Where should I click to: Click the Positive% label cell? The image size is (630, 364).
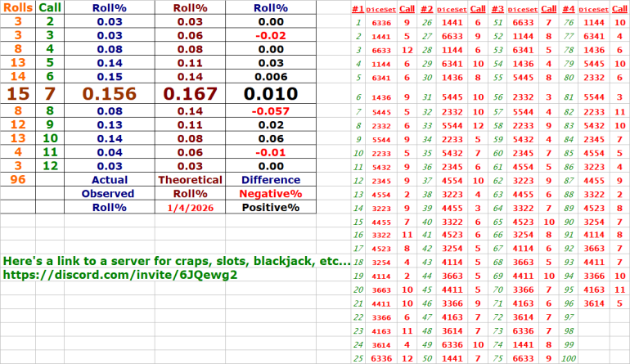click(271, 208)
